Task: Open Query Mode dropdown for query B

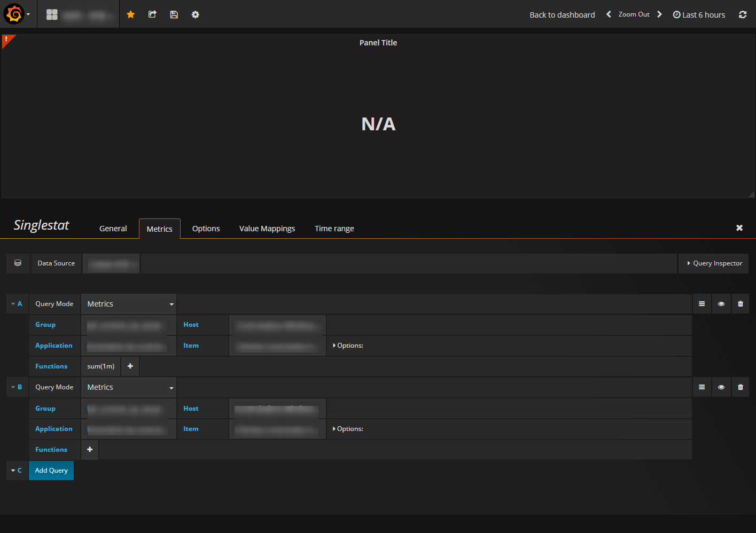Action: pyautogui.click(x=129, y=387)
